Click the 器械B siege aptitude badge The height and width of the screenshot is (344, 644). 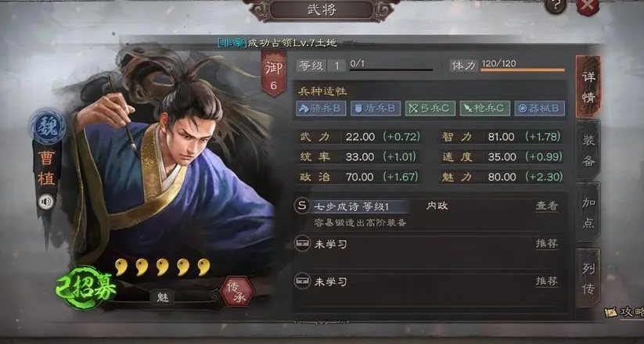[x=539, y=109]
